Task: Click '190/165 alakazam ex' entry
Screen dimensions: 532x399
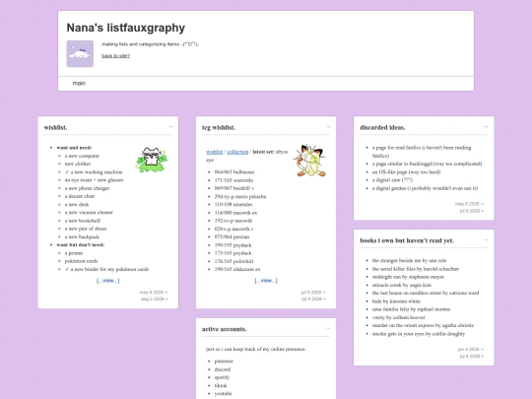Action: 237,269
